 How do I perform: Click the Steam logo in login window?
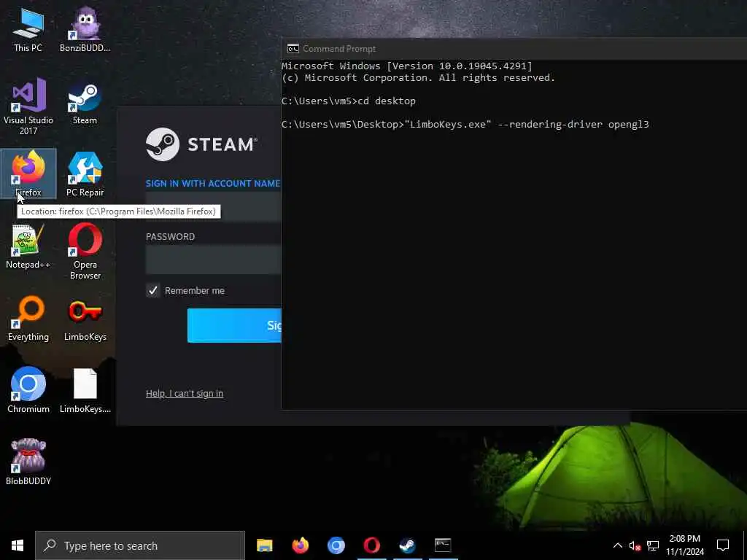tap(201, 144)
